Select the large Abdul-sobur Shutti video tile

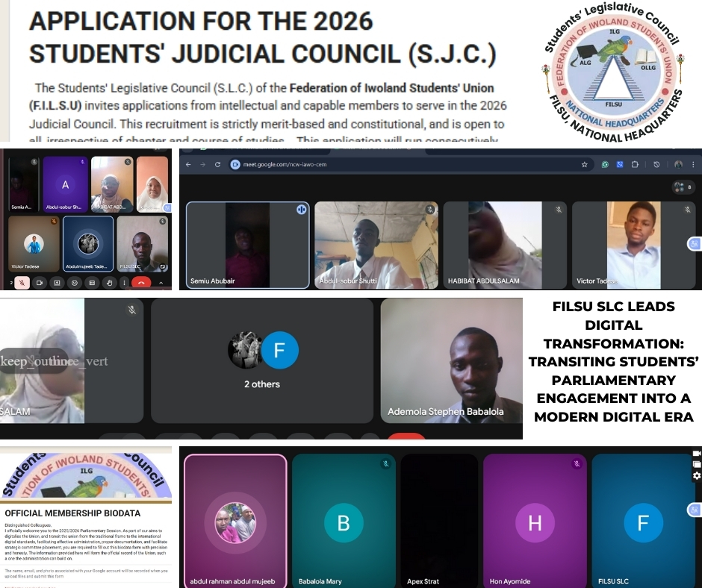tap(376, 245)
